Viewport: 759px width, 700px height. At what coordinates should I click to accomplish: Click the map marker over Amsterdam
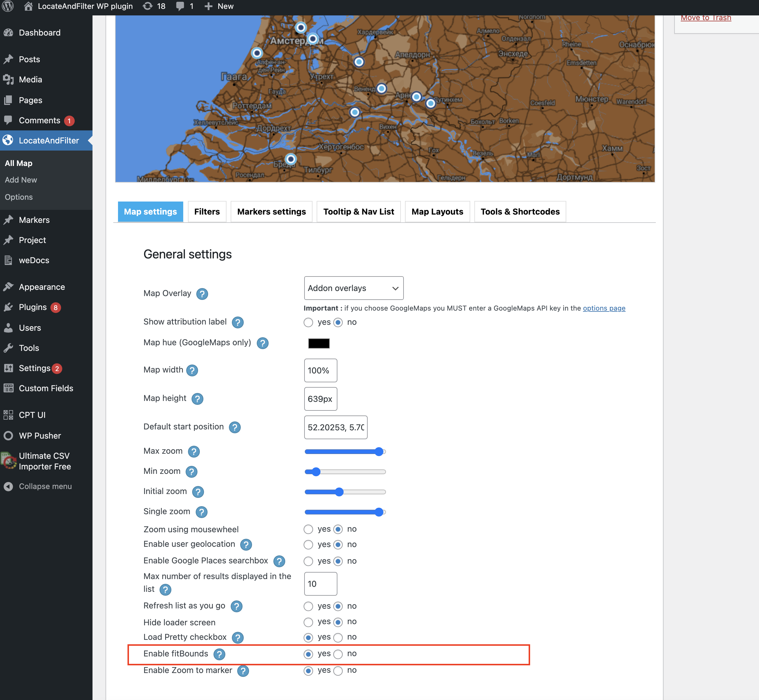tap(312, 39)
